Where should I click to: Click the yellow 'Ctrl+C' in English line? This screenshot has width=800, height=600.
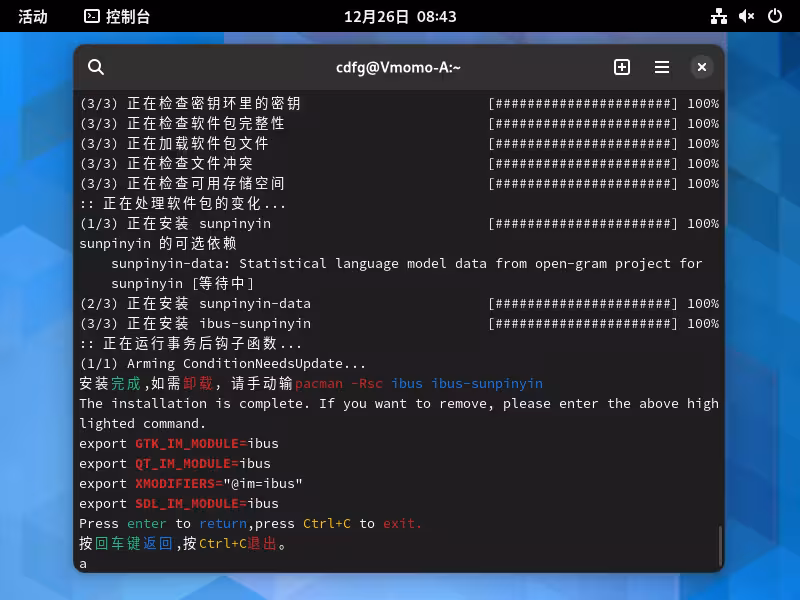point(327,524)
